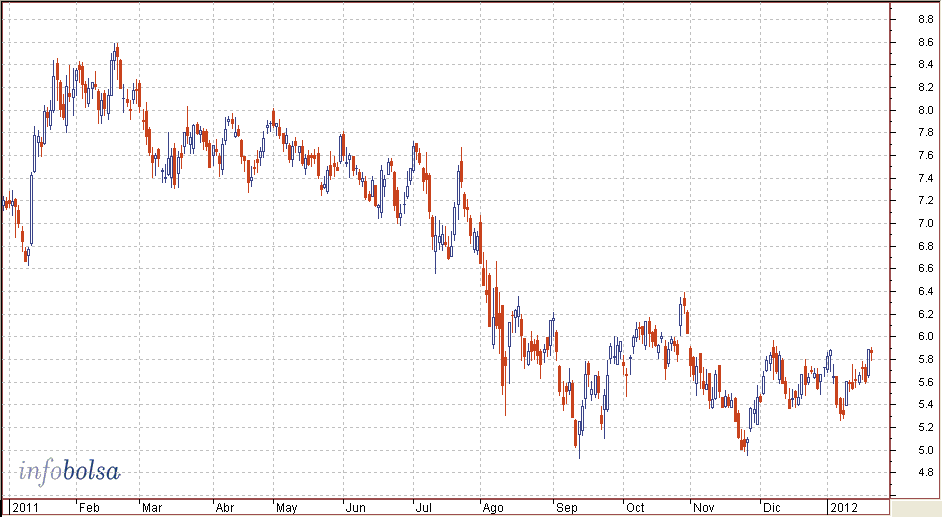Click the 5.6 price label
942x517 pixels.
[x=926, y=382]
